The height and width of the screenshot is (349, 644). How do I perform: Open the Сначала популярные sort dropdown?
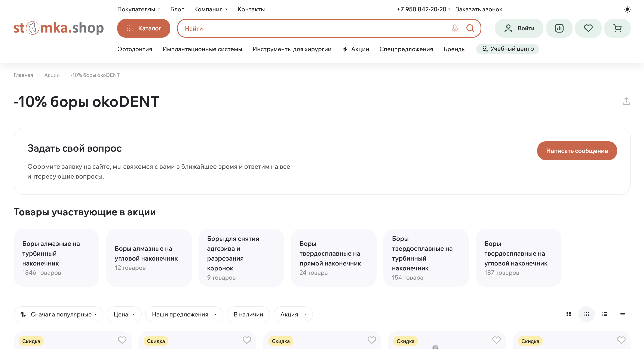pyautogui.click(x=58, y=314)
